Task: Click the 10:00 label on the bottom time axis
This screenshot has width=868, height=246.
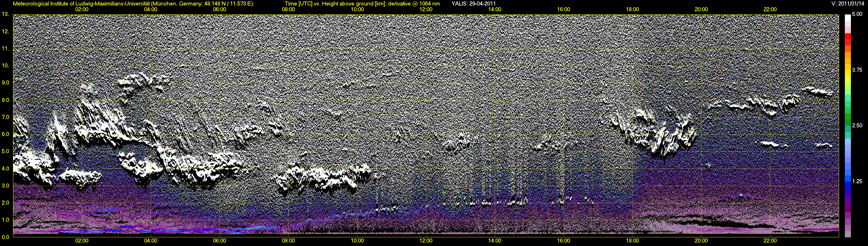Action: 357,241
